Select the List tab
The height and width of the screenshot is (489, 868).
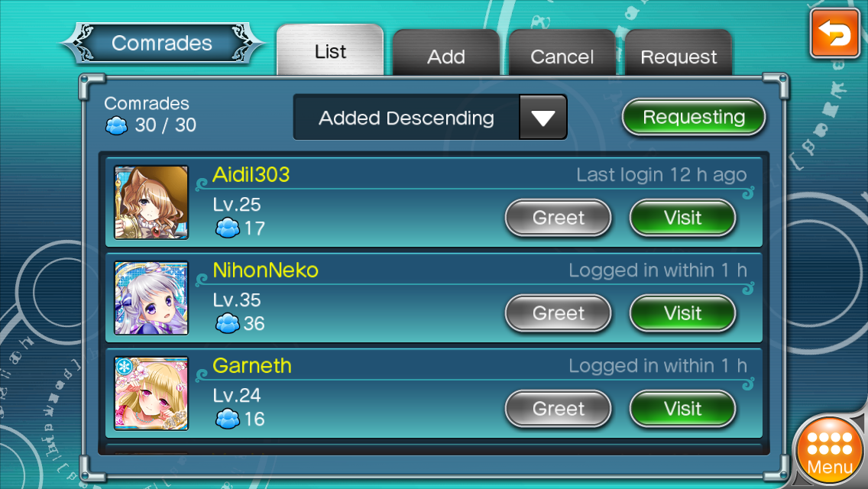[330, 51]
